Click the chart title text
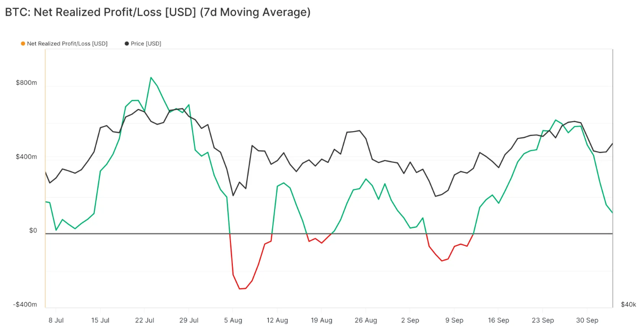 click(x=157, y=12)
